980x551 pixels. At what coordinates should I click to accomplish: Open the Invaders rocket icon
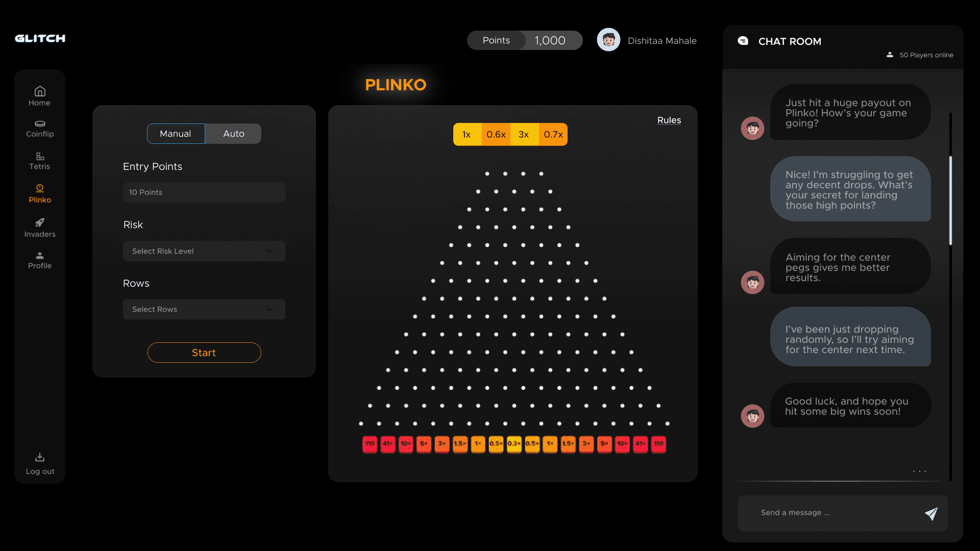(x=40, y=222)
